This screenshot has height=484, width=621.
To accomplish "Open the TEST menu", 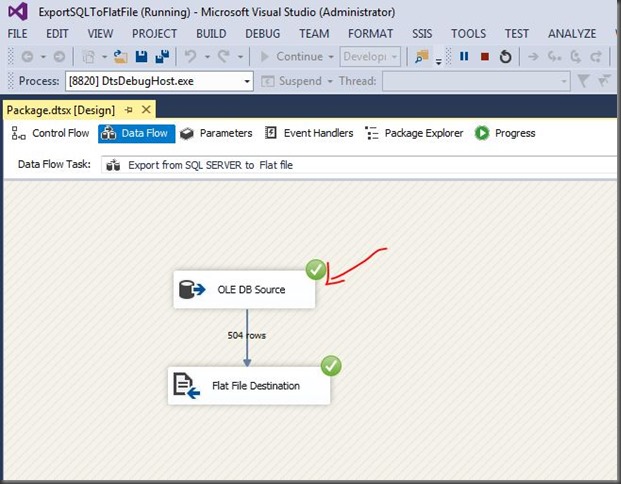I will tap(517, 34).
